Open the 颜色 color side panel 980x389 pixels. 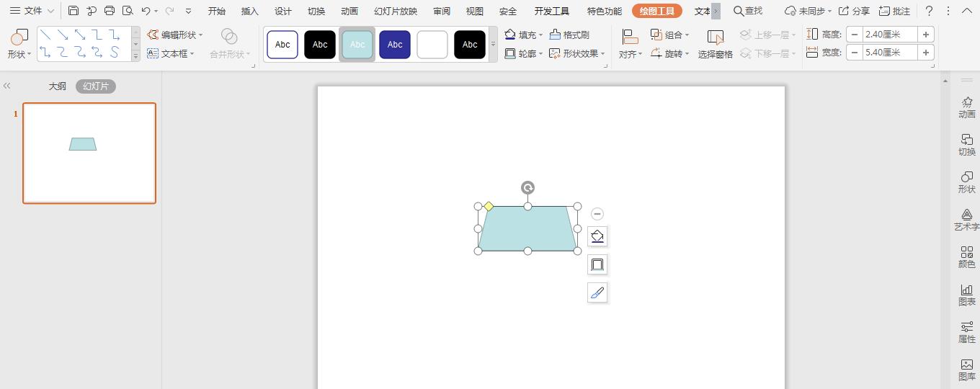pyautogui.click(x=967, y=257)
